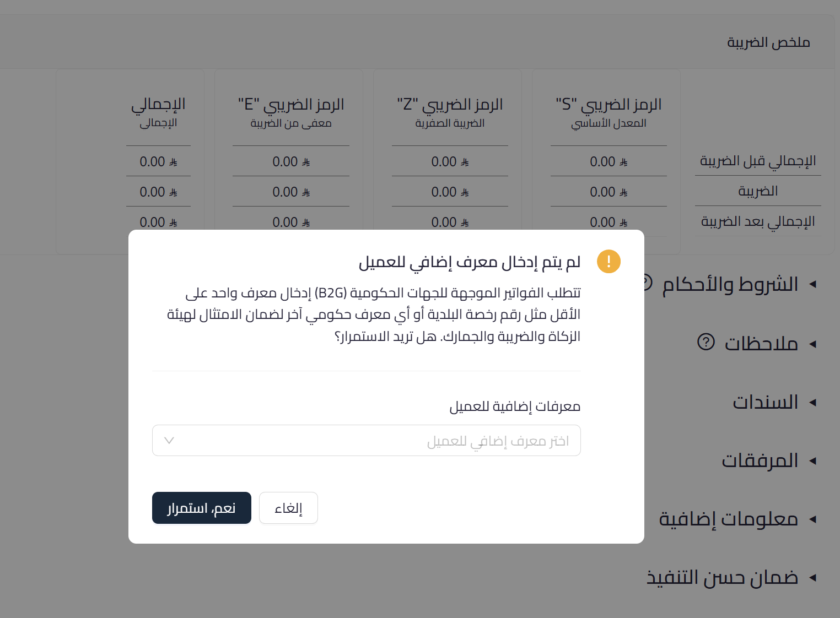Expand the ضمان حسن التنفيذ section

(814, 577)
